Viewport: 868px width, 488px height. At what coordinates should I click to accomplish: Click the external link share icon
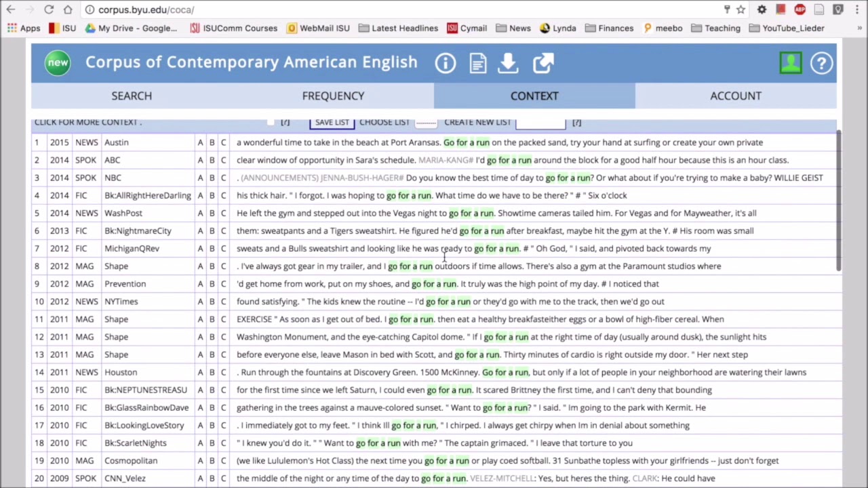[x=543, y=63]
